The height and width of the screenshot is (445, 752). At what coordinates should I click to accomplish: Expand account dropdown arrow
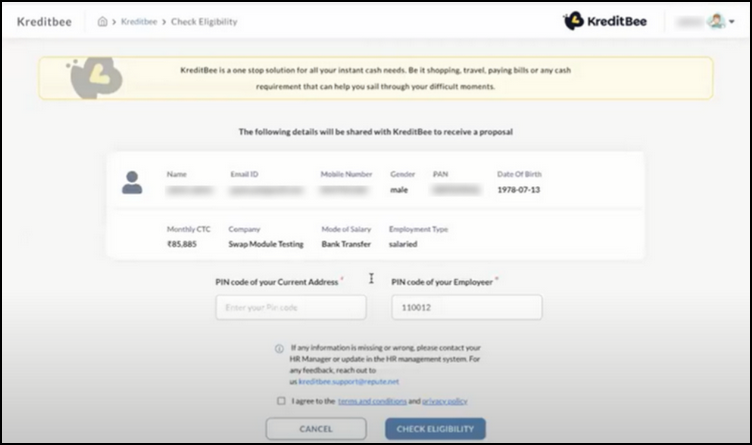(x=732, y=22)
